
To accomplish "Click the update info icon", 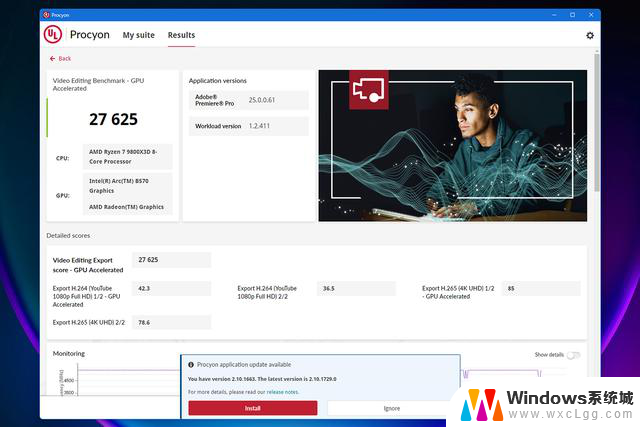I will tap(191, 365).
